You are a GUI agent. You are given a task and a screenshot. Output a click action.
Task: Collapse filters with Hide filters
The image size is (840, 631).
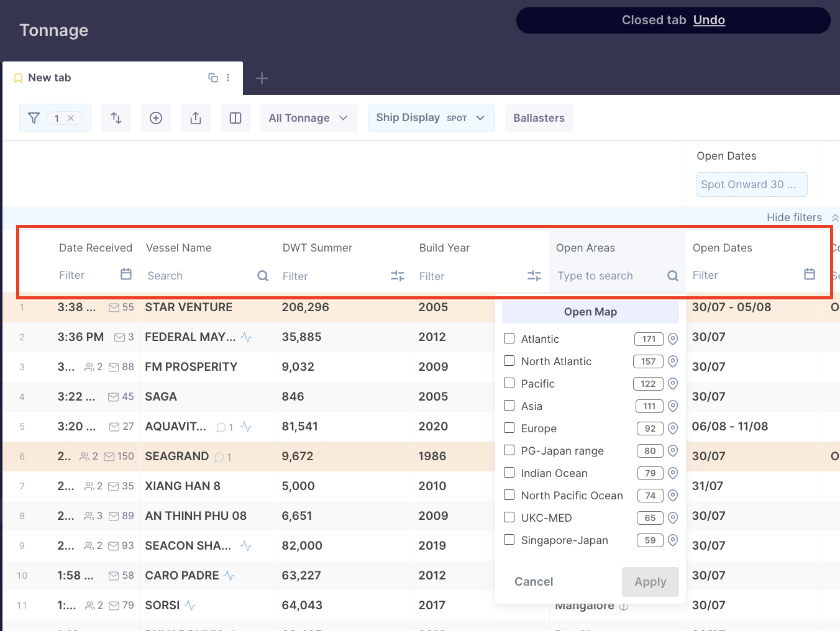pos(795,217)
